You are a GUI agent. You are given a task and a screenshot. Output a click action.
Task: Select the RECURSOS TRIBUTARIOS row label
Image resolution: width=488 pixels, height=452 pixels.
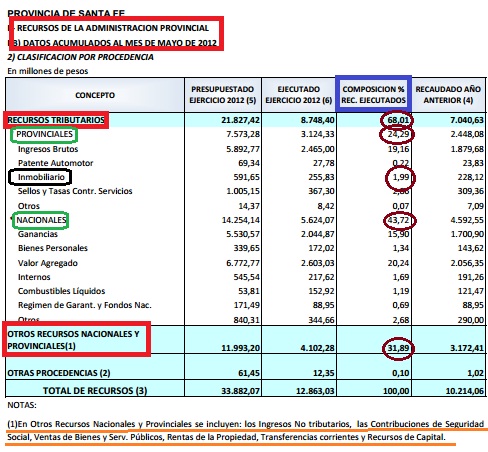tap(56, 120)
